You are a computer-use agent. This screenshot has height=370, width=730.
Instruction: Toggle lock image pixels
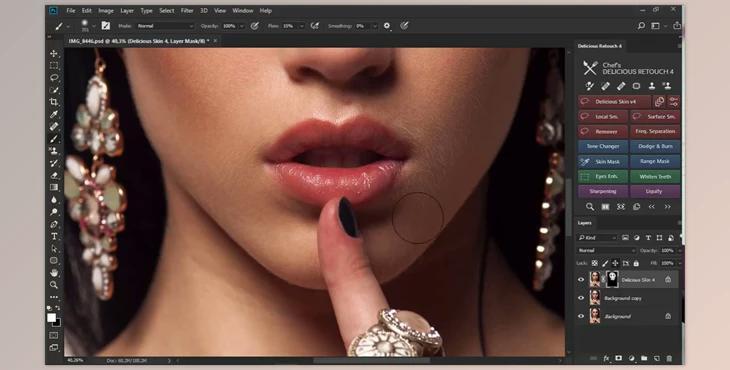coord(605,263)
